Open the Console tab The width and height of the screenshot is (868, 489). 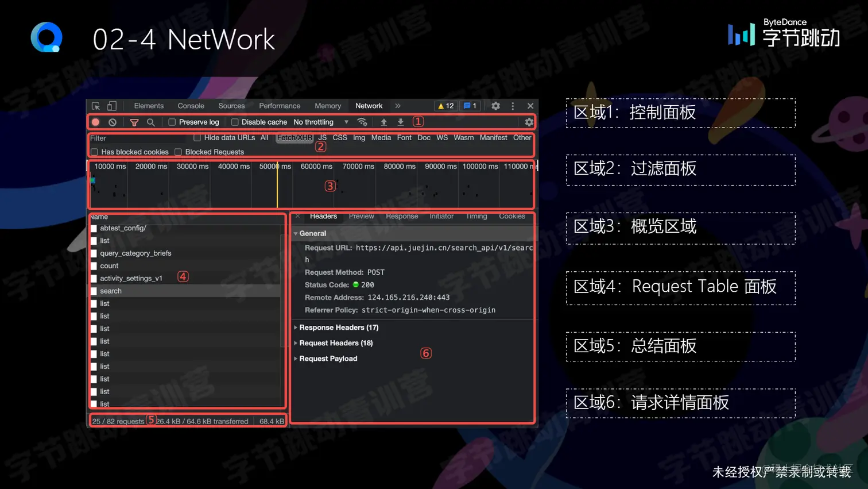[191, 106]
